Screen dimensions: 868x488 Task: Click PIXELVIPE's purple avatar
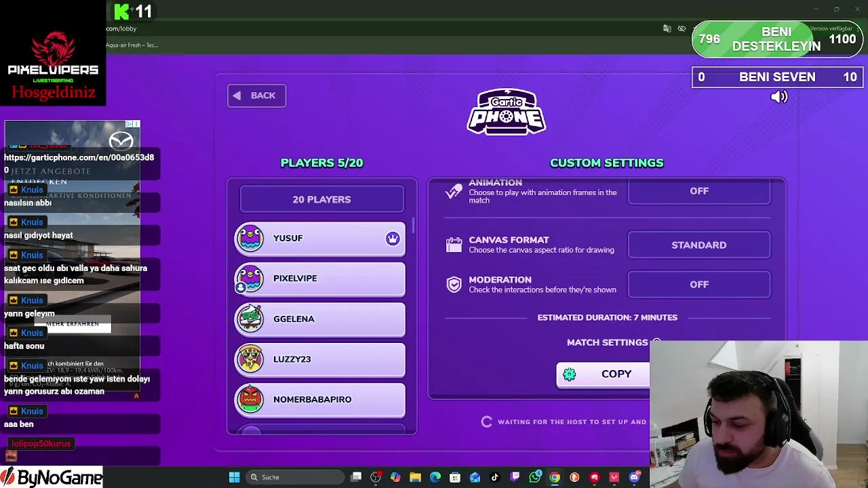tap(251, 279)
